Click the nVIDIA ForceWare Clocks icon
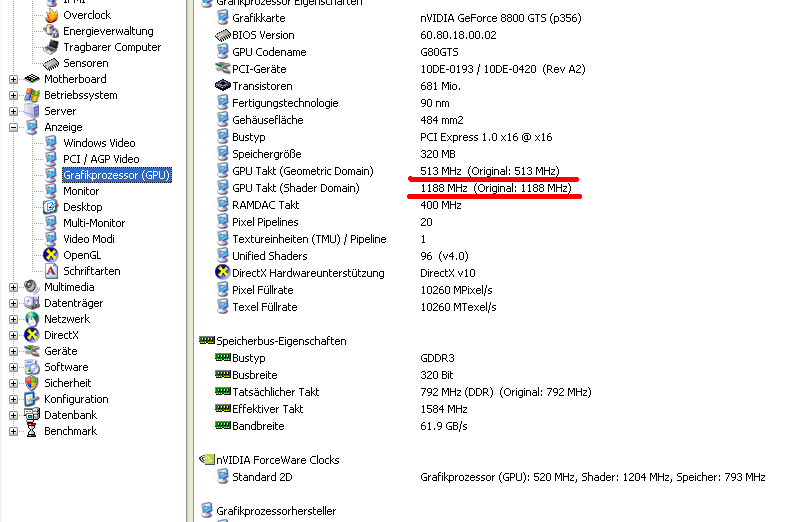 [207, 459]
